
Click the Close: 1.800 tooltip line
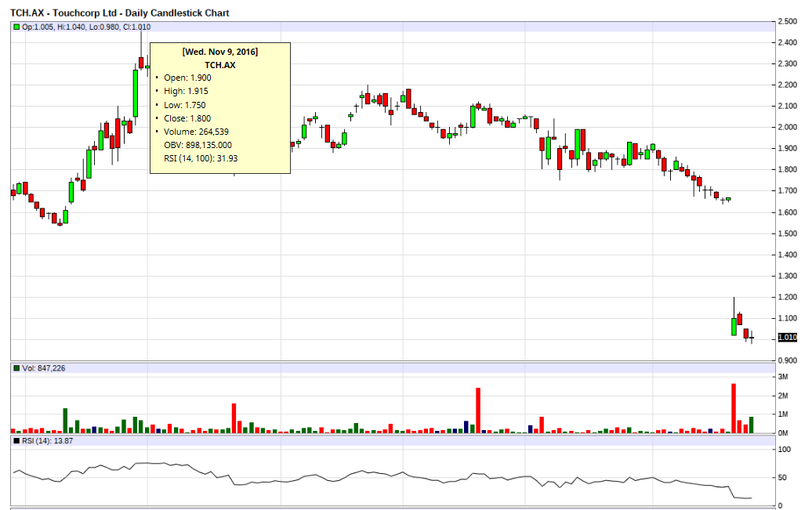tap(187, 118)
